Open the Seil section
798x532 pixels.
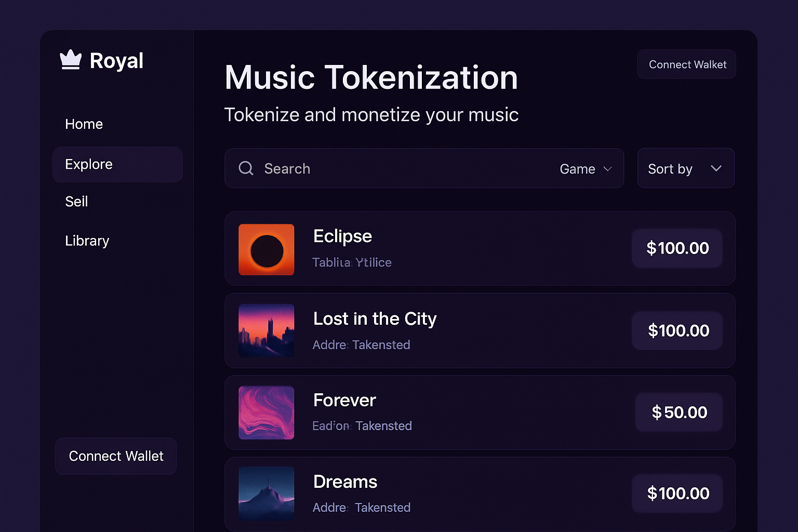click(x=76, y=202)
